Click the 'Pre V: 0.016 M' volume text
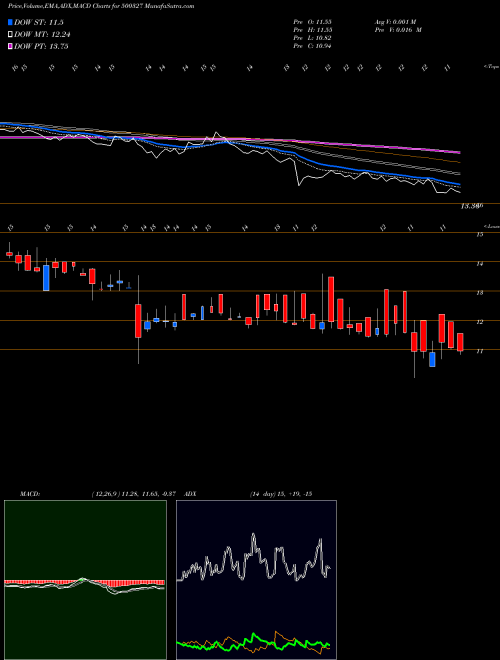 (398, 30)
